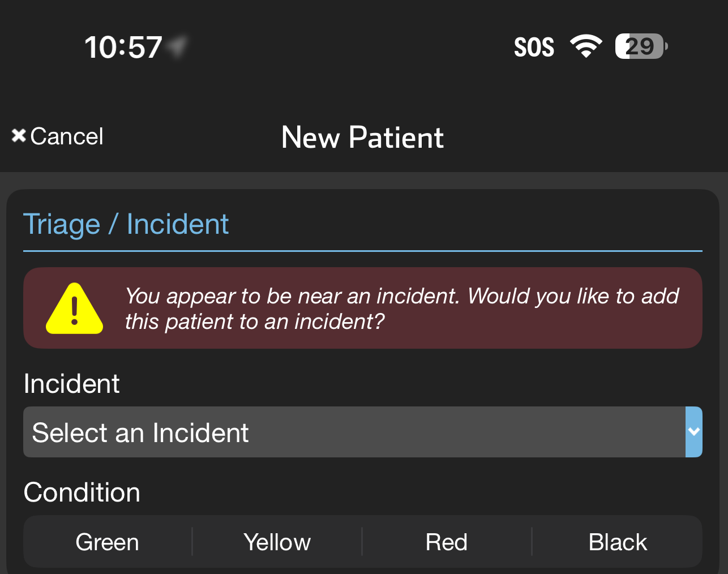Tap the Triage / Incident section header
728x574 pixels.
[126, 224]
